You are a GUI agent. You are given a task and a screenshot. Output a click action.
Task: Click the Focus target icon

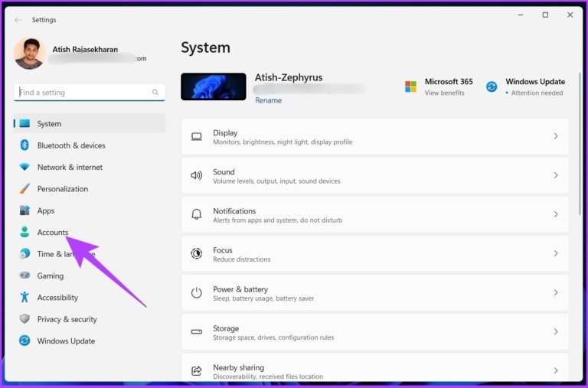(x=197, y=253)
